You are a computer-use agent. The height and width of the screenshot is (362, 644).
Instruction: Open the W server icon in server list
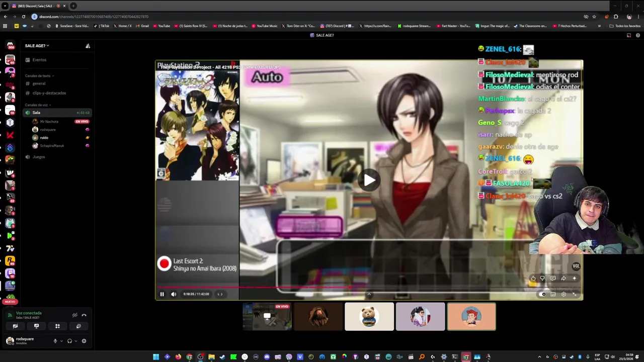coord(10,173)
